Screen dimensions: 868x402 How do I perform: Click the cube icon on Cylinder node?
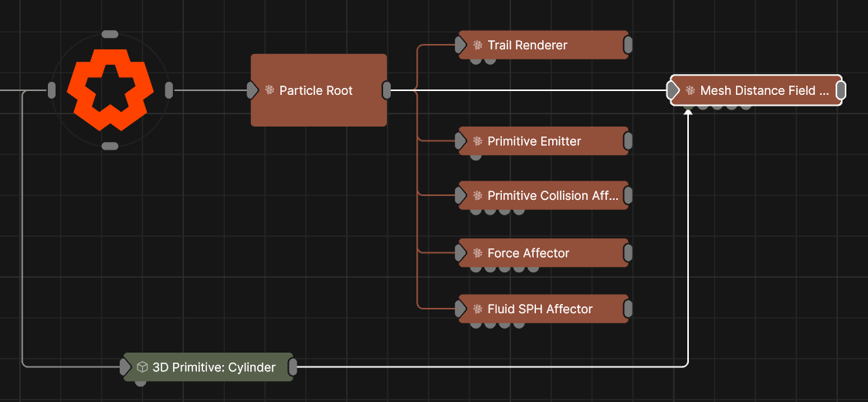tap(142, 367)
